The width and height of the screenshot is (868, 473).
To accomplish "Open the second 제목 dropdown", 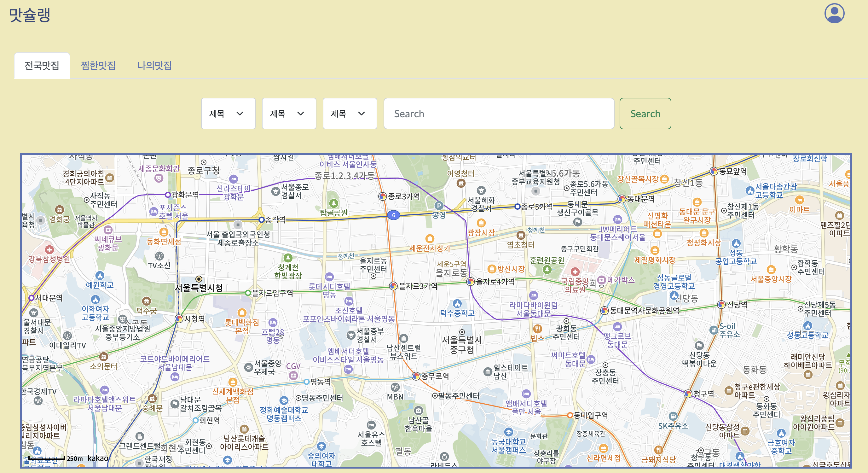I will pyautogui.click(x=289, y=114).
